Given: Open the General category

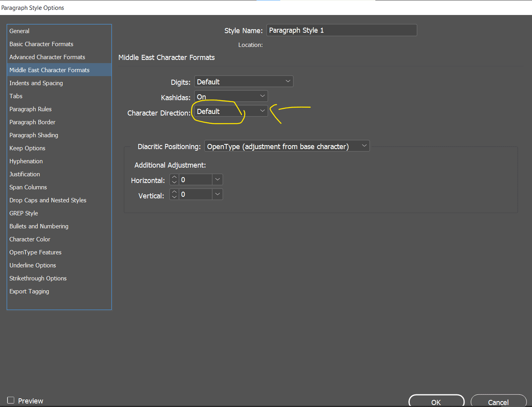Looking at the screenshot, I should [59, 31].
